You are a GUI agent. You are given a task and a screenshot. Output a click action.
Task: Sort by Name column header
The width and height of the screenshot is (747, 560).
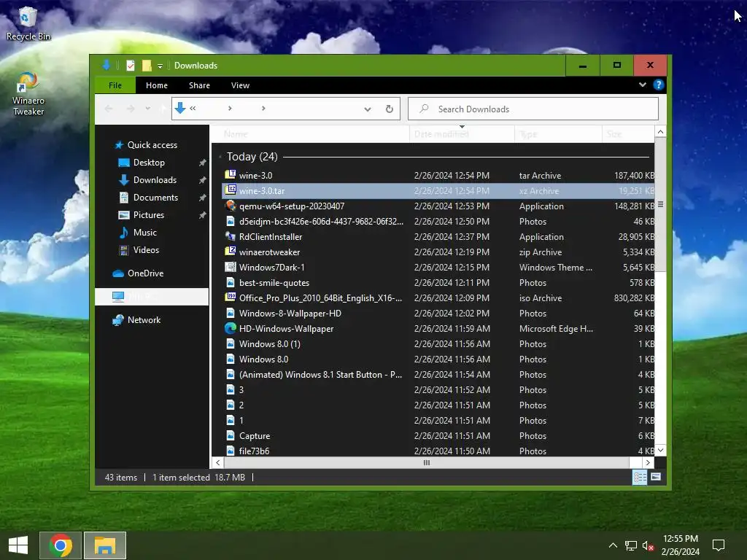(x=309, y=134)
